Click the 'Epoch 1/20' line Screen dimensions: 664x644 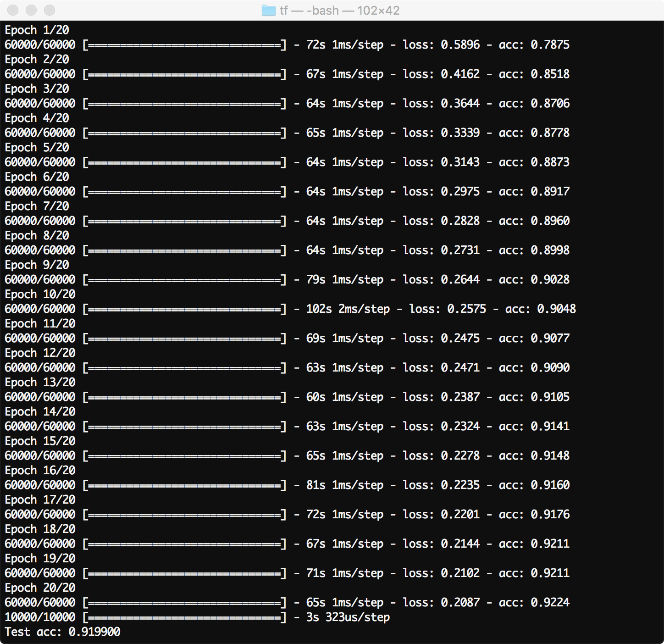point(37,30)
